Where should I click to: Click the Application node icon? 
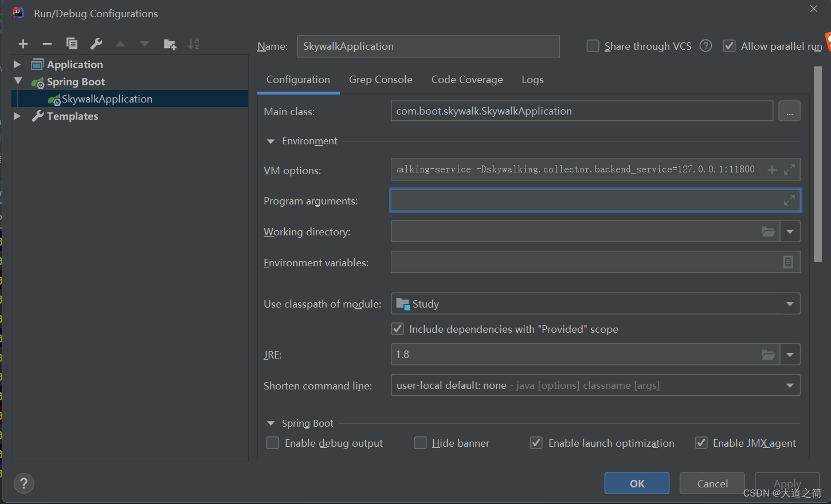(37, 64)
